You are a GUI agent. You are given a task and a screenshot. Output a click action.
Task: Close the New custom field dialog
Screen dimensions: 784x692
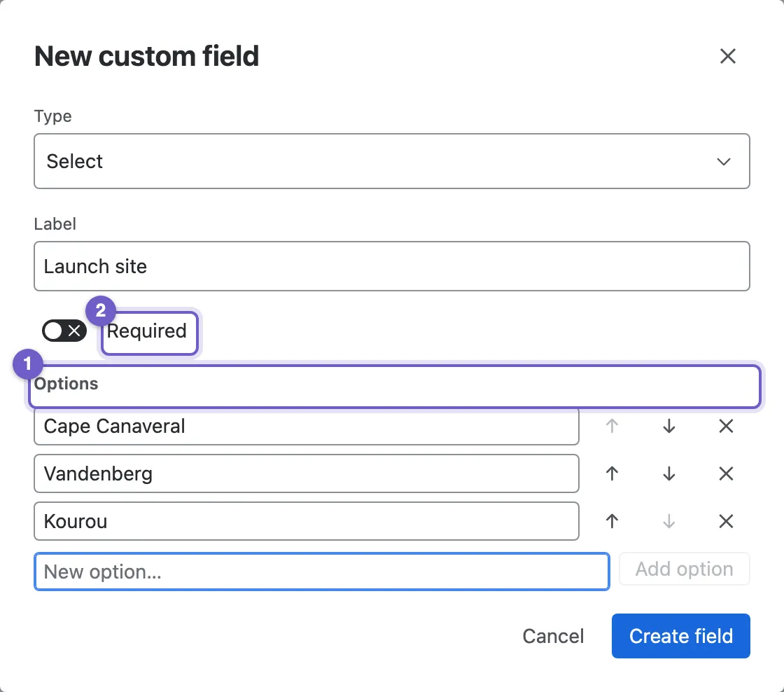(x=727, y=56)
